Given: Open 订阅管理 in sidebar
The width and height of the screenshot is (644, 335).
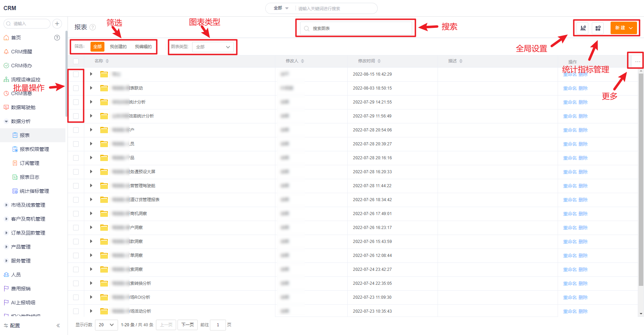Looking at the screenshot, I should (29, 163).
